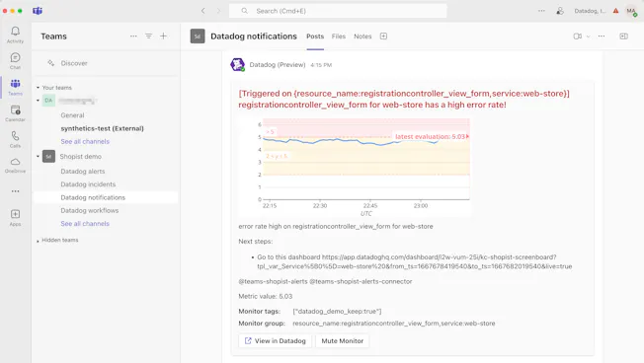Click the Datadog (Preview) sender name
644x363 pixels.
(278, 65)
